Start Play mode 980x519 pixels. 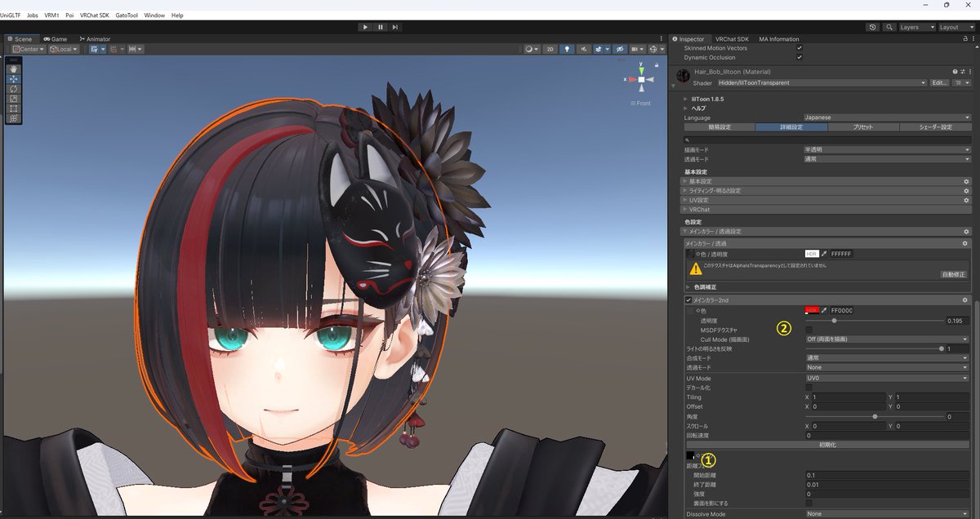365,27
